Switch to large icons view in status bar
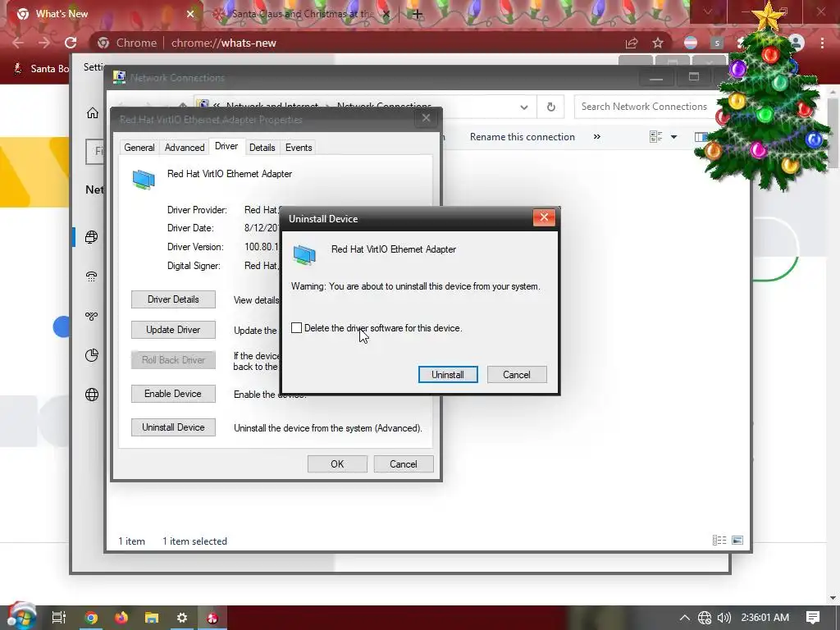The image size is (840, 630). [737, 540]
